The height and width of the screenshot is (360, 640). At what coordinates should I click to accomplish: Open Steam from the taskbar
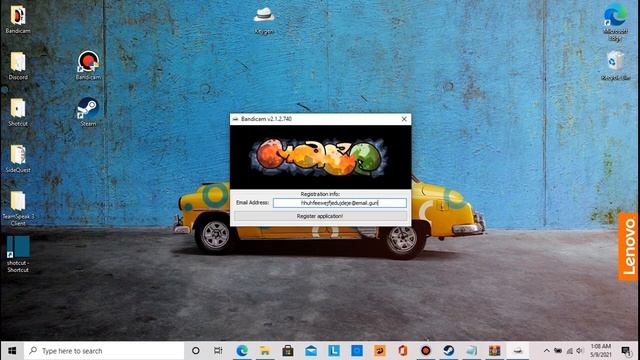coord(449,351)
